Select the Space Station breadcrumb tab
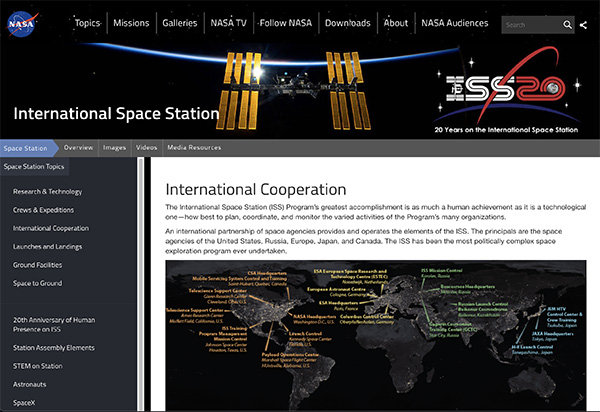The width and height of the screenshot is (600, 412). (27, 148)
